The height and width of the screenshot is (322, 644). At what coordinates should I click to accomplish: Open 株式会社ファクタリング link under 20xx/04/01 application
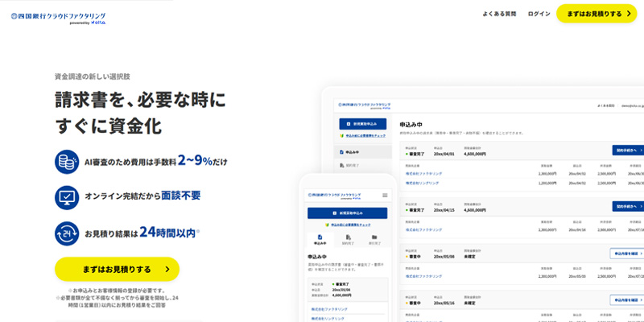point(424,173)
